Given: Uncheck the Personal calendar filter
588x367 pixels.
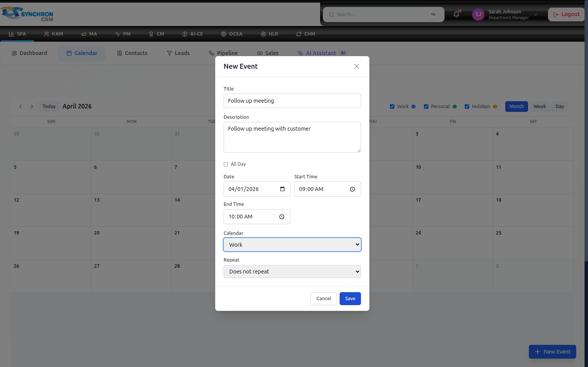Looking at the screenshot, I should (x=426, y=107).
